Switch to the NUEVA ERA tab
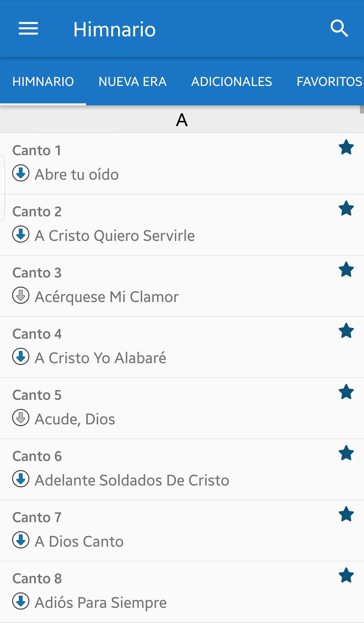This screenshot has width=364, height=623. (x=132, y=82)
